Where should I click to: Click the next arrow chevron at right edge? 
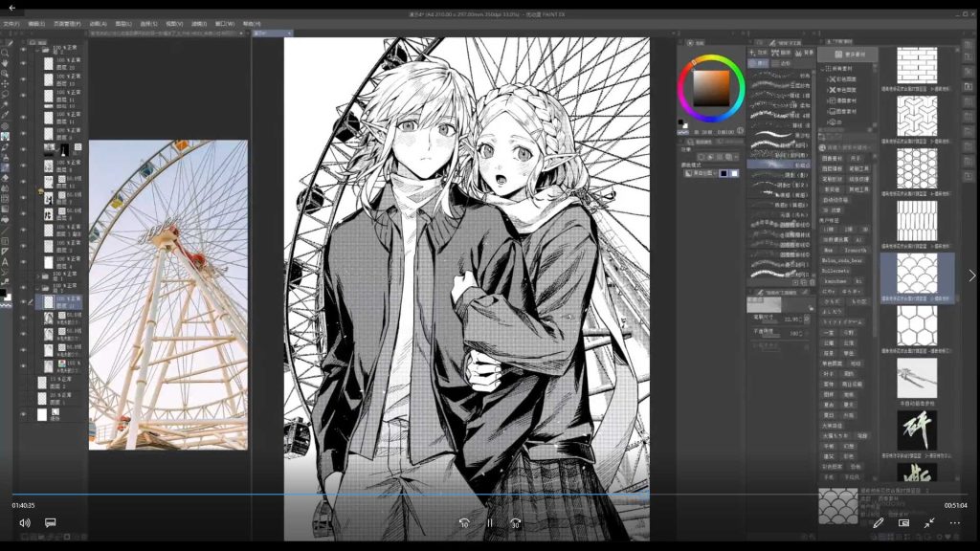pos(971,275)
